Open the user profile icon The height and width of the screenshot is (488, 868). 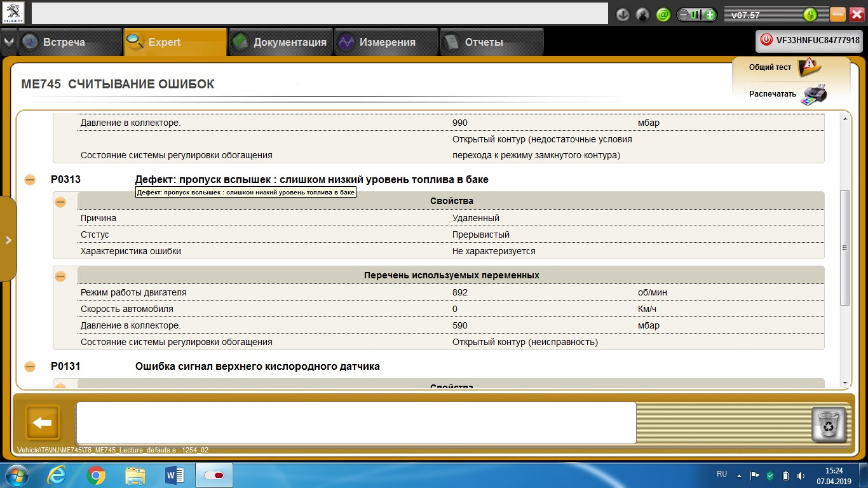click(643, 14)
